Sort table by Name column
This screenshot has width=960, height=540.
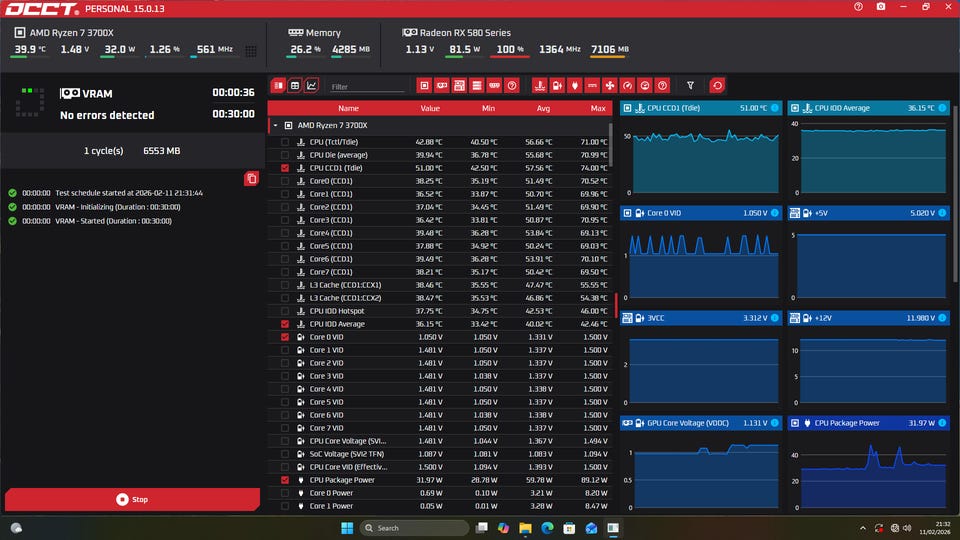point(348,108)
